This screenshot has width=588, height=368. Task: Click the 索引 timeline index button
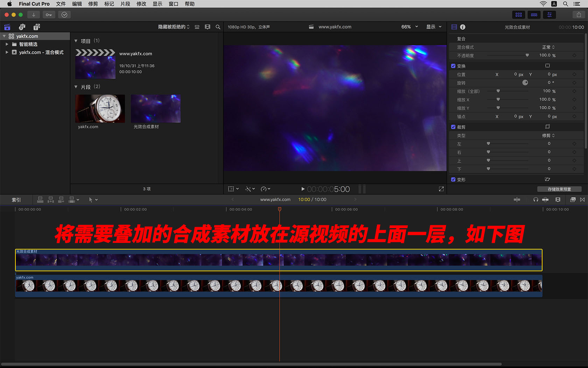pos(16,200)
